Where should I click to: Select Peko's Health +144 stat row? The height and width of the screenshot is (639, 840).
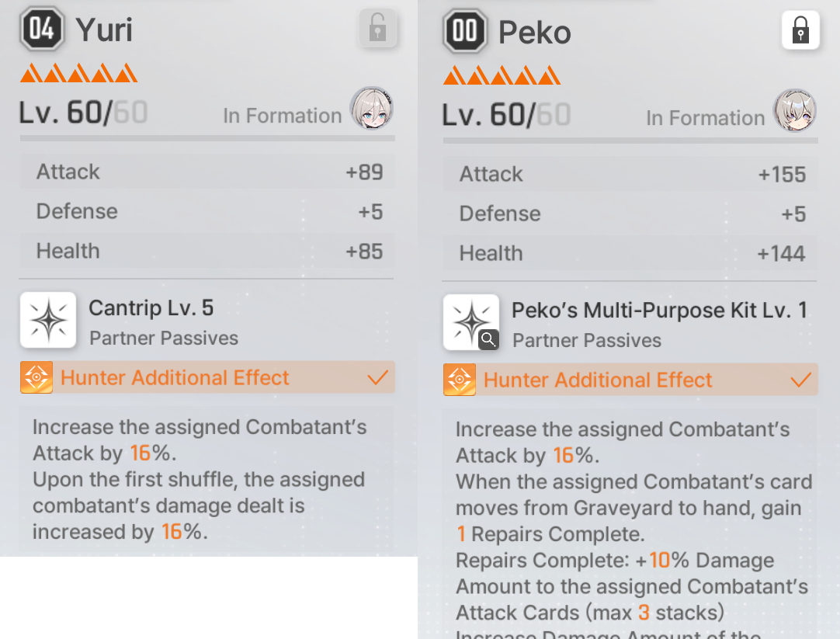[x=630, y=253]
